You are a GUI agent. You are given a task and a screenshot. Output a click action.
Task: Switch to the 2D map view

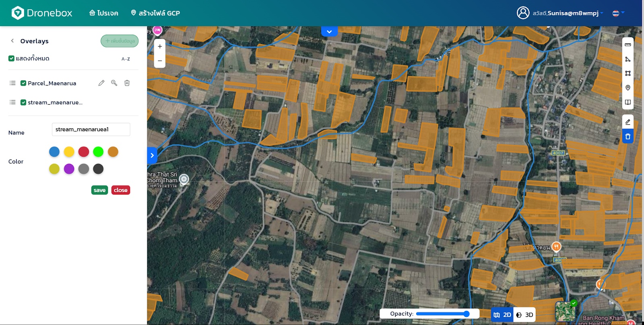click(502, 315)
